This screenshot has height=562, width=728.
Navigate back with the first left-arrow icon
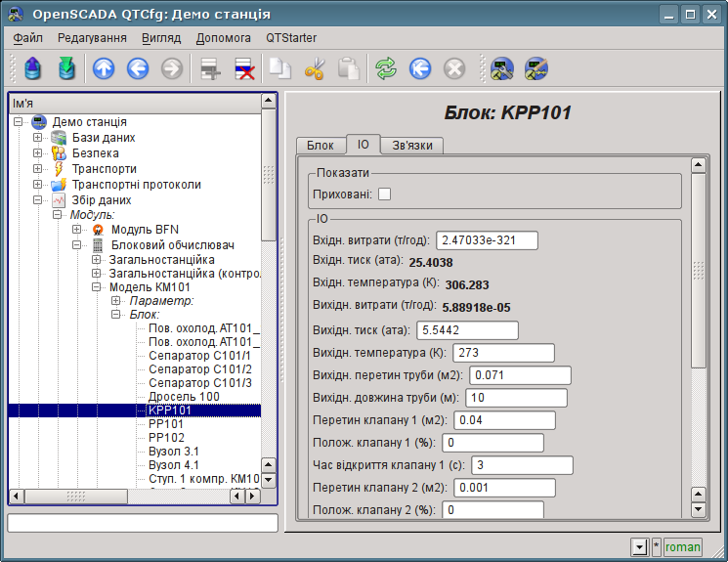coord(137,68)
